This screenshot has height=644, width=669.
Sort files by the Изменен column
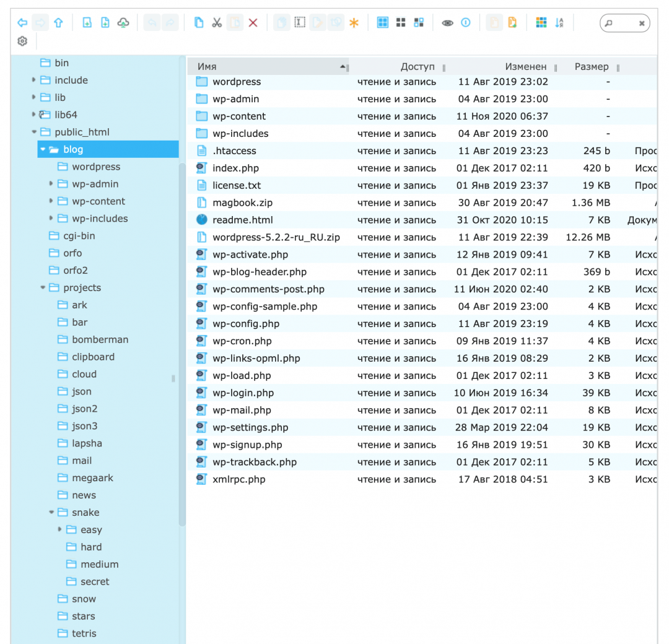pyautogui.click(x=525, y=67)
